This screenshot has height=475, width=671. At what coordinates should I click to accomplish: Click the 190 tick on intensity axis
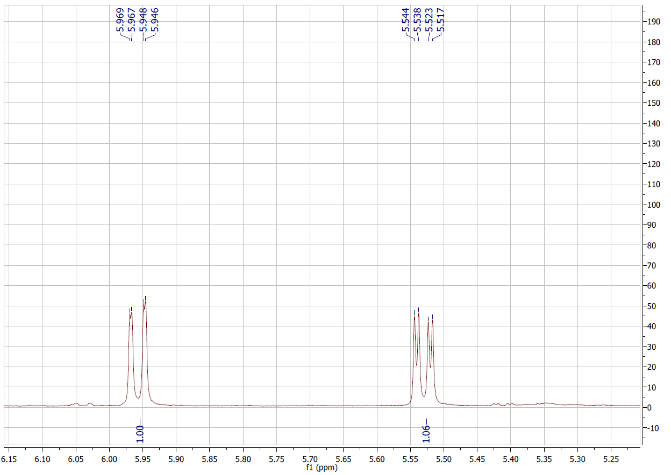[x=653, y=21]
